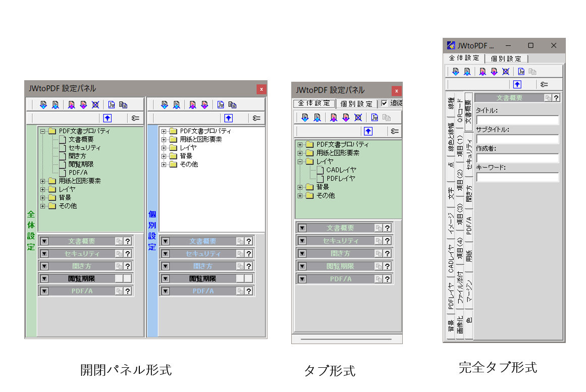
Task: Click the settings-load up-arrow document icon
Action: point(55,104)
